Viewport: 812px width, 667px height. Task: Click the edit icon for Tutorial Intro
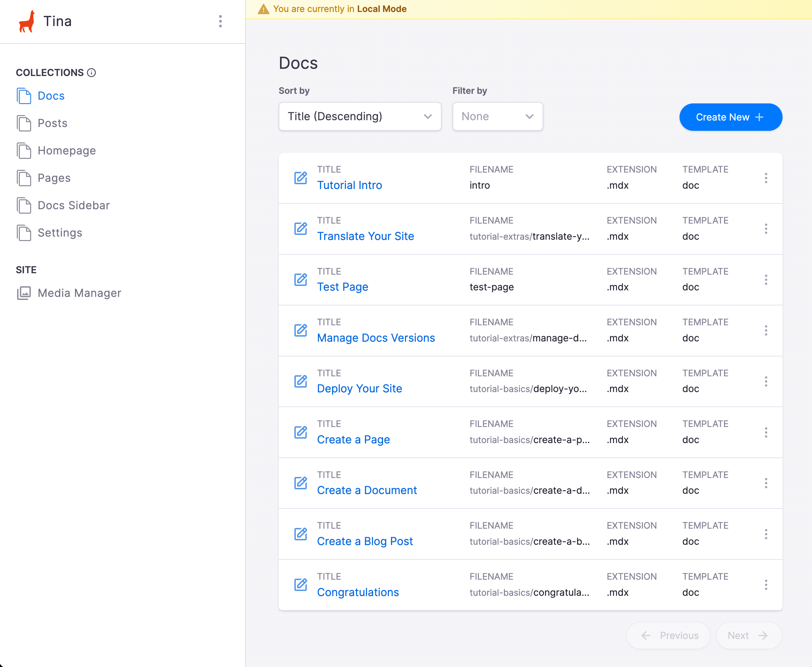point(300,178)
